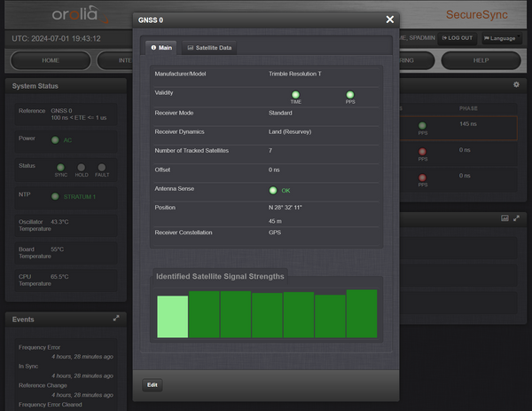Expand the Events panel
Image resolution: width=532 pixels, height=411 pixels.
(x=116, y=318)
